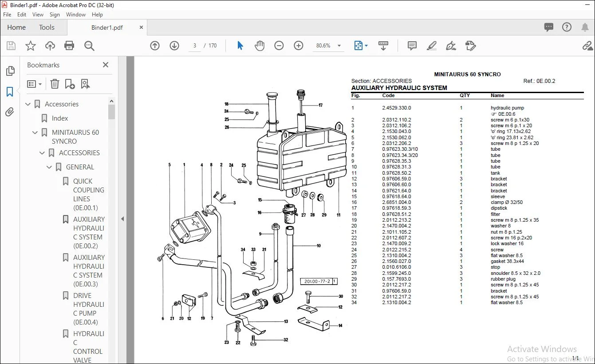Open Find text magnifier tool
This screenshot has height=364, width=595.
(x=89, y=46)
